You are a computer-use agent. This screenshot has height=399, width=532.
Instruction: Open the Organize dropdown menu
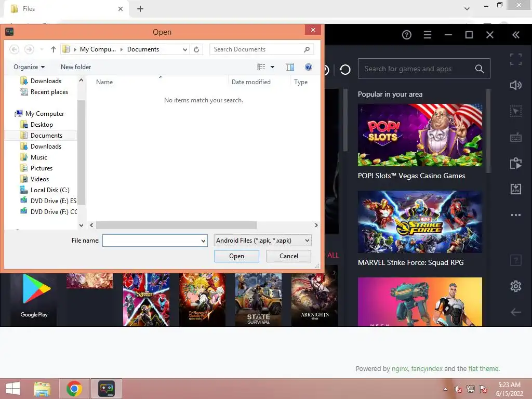point(29,67)
